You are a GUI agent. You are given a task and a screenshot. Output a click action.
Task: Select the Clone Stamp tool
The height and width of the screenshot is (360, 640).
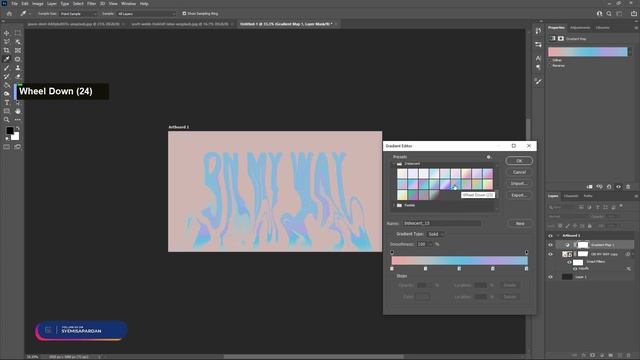18,68
